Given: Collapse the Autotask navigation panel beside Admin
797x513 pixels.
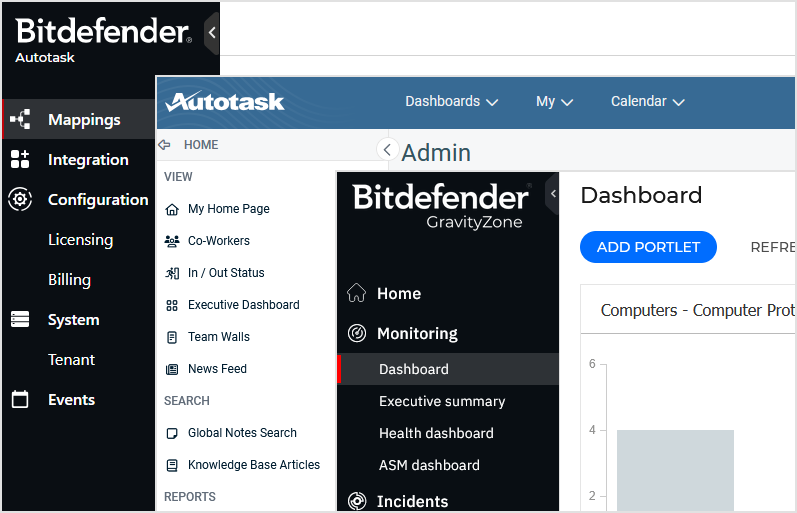Looking at the screenshot, I should click(387, 149).
